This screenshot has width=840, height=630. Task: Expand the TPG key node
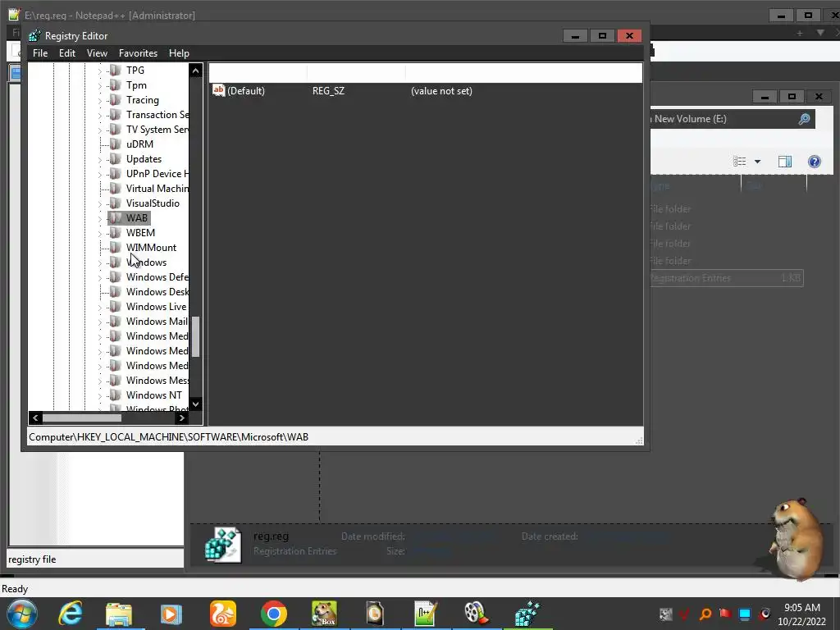coord(99,71)
